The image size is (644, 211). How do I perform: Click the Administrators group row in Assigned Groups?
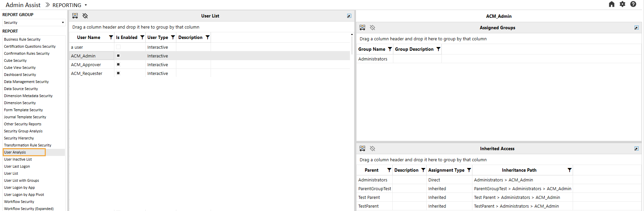point(499,59)
